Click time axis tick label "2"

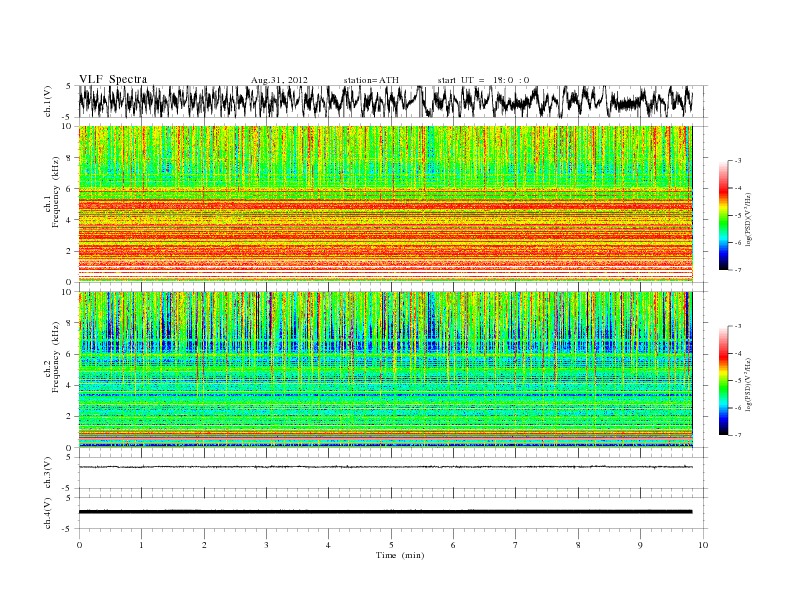204,545
